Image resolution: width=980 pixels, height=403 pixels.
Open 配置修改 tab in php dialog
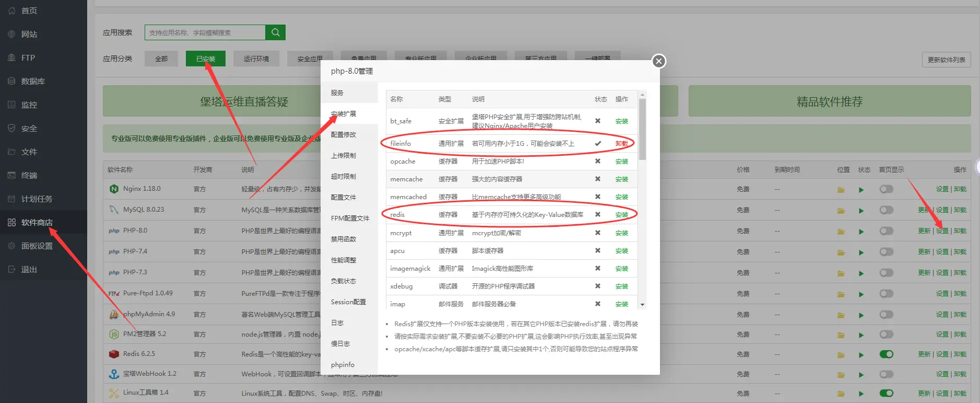pyautogui.click(x=343, y=135)
